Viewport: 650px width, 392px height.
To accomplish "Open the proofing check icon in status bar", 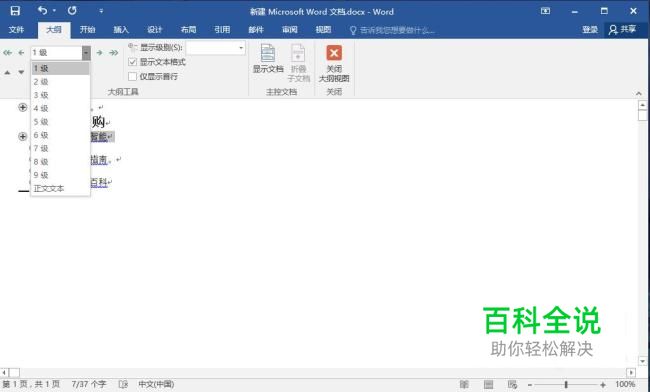I will [123, 385].
